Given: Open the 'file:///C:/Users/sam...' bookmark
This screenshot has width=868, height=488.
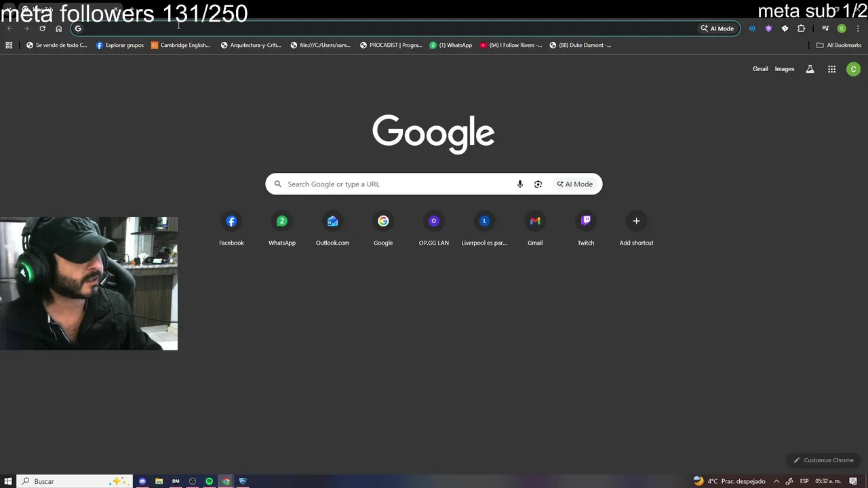Looking at the screenshot, I should [321, 45].
